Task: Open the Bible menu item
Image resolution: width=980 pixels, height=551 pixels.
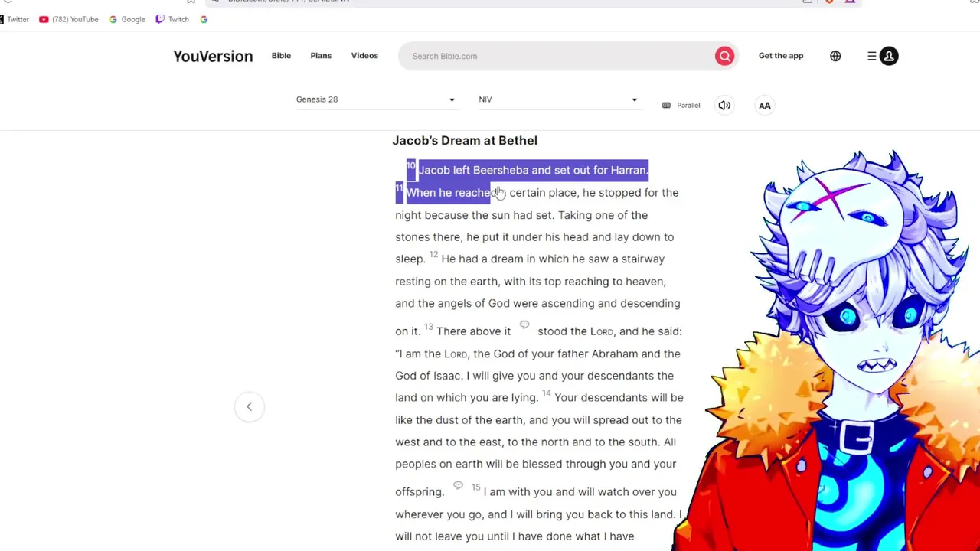Action: [x=281, y=56]
